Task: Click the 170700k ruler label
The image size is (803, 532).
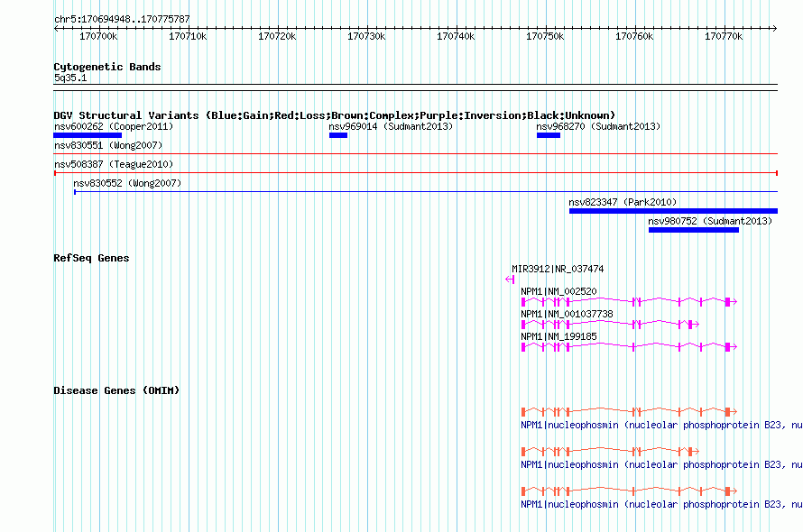Action: tap(98, 36)
